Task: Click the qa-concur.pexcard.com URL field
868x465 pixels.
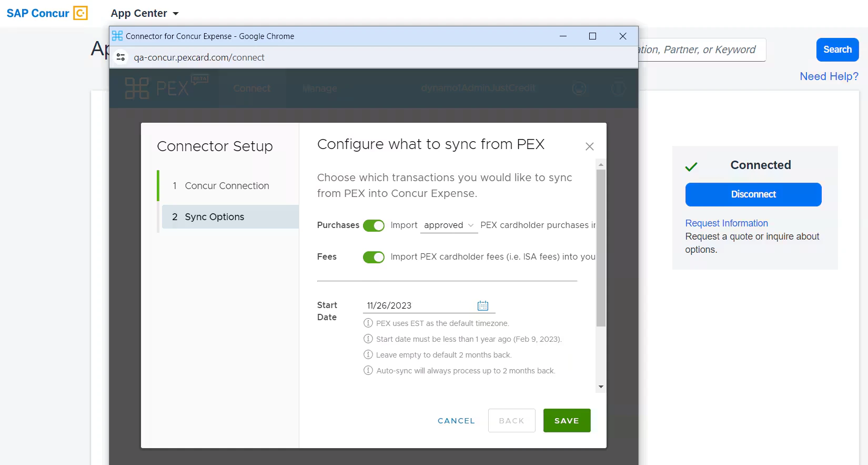Action: coord(199,57)
